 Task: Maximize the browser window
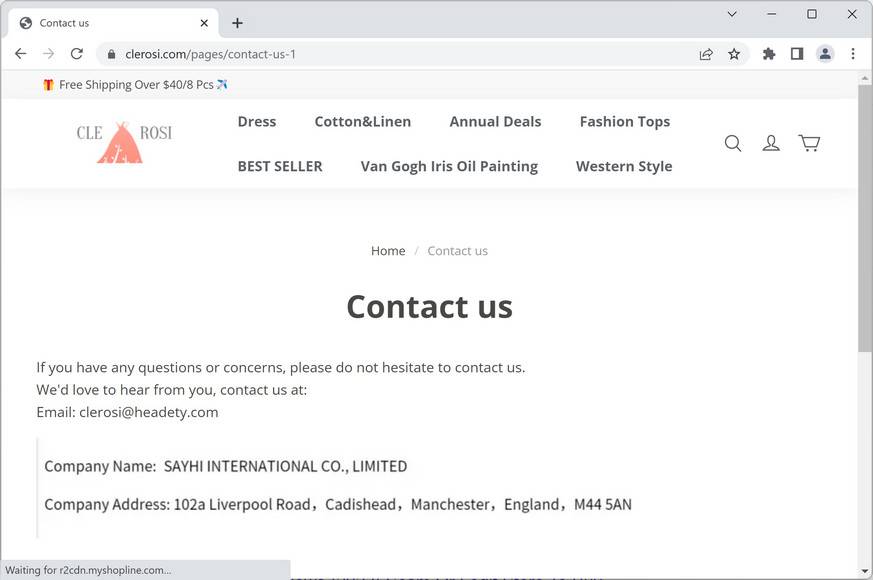tap(812, 14)
